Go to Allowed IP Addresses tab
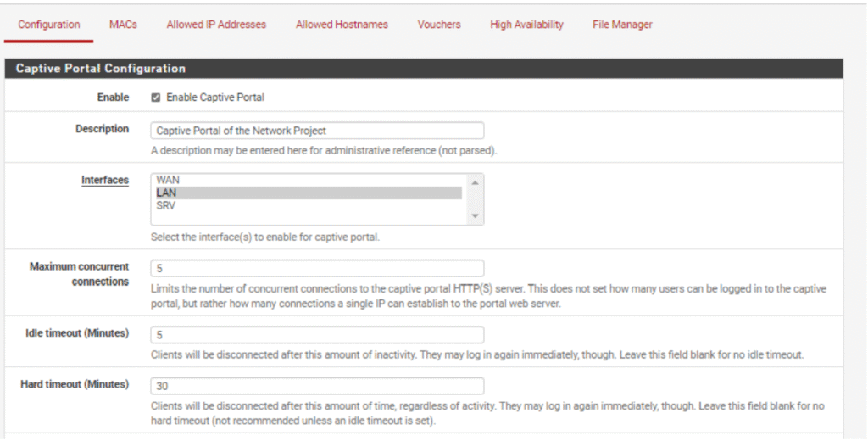The image size is (868, 441). click(x=216, y=25)
